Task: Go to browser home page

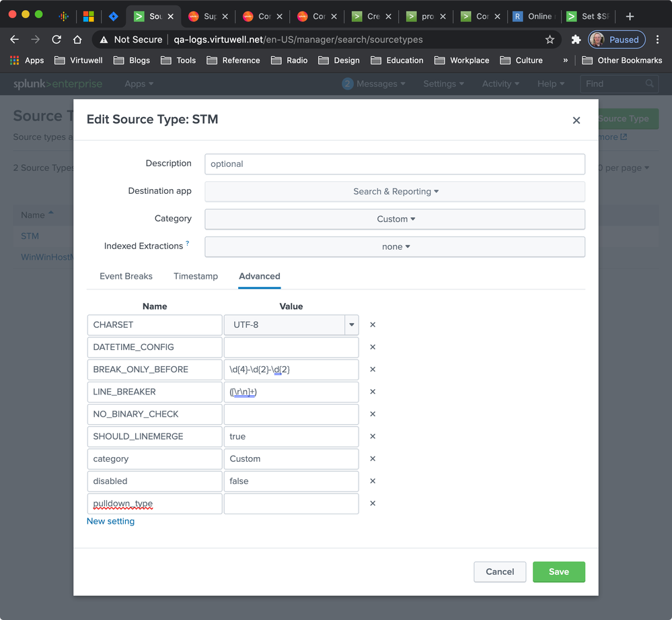Action: [x=77, y=40]
